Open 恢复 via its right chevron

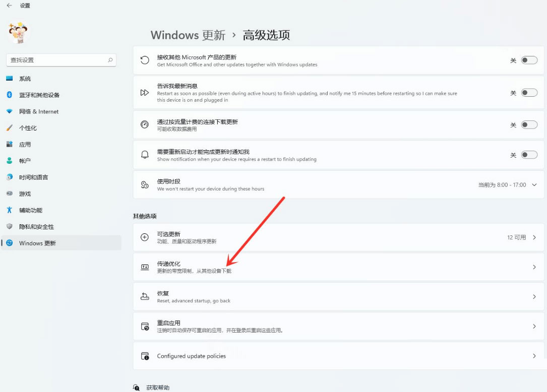[534, 297]
